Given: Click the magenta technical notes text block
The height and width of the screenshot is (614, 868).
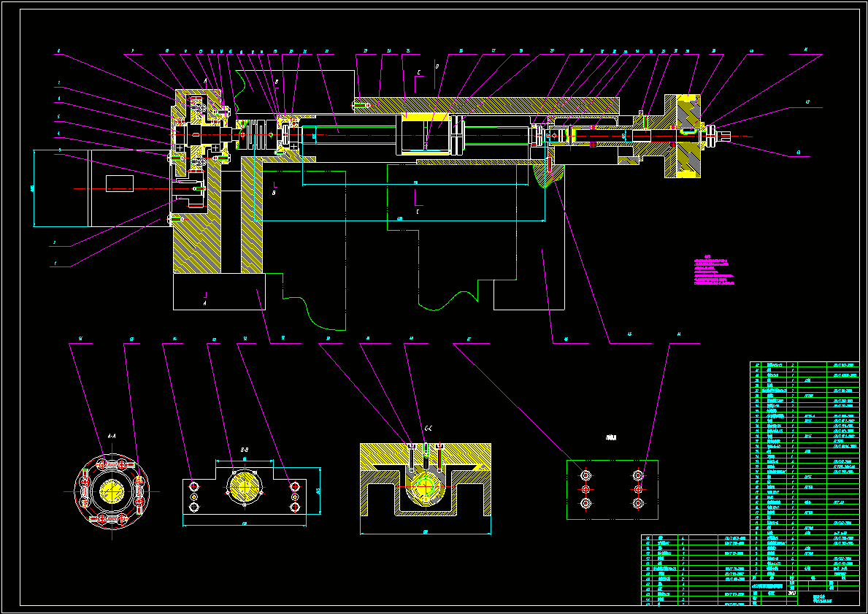Looking at the screenshot, I should tap(713, 271).
